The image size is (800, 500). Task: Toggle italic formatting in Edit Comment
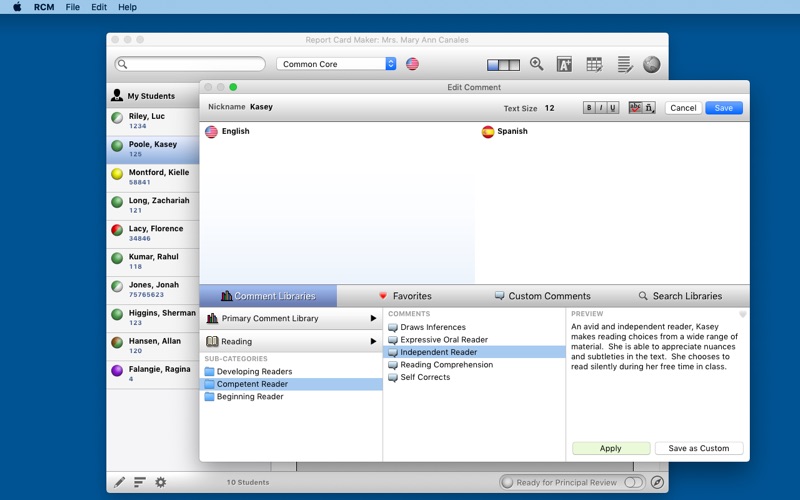pyautogui.click(x=601, y=108)
